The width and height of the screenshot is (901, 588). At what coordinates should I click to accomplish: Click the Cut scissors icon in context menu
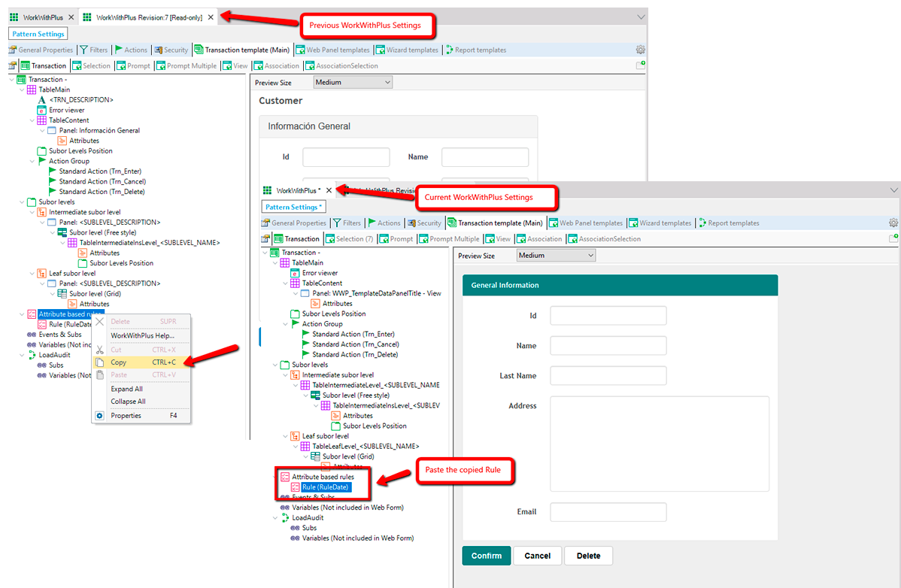click(99, 350)
